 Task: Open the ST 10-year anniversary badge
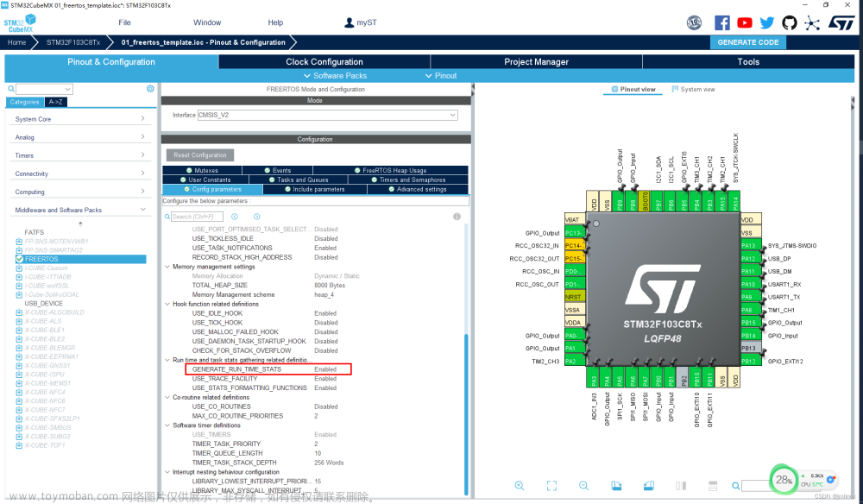coord(695,22)
